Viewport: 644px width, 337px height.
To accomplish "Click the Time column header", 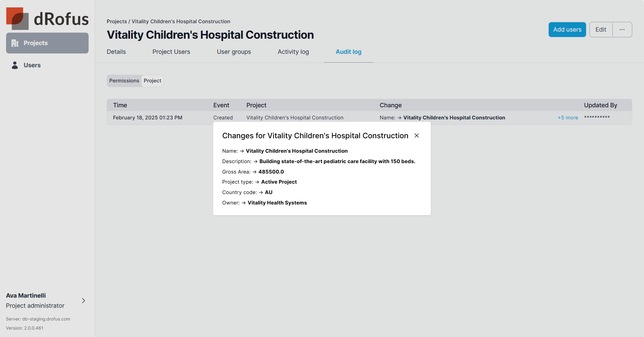I will click(120, 105).
